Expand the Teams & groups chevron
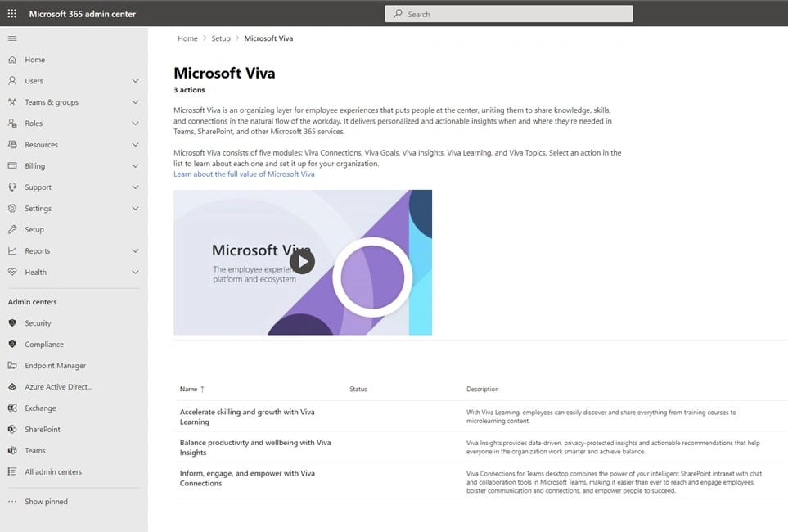 tap(135, 102)
